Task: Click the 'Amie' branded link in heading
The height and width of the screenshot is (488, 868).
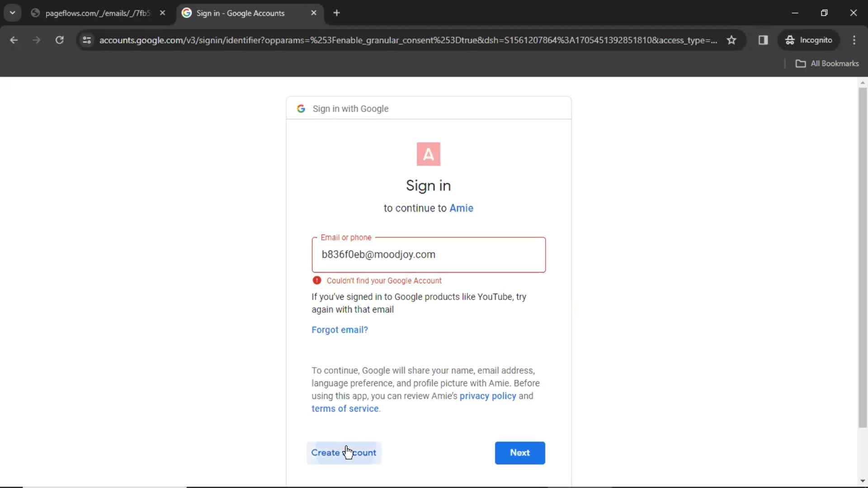Action: 462,208
